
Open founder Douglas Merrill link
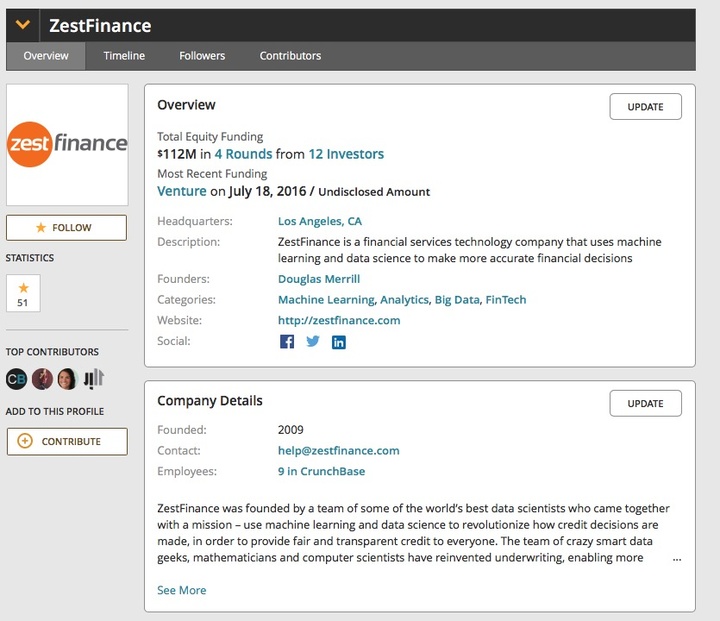(x=319, y=279)
